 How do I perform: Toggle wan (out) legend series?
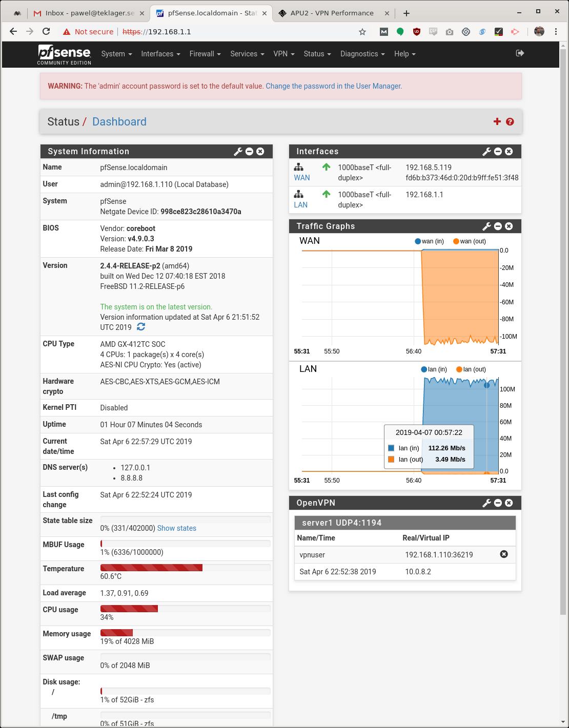point(469,241)
